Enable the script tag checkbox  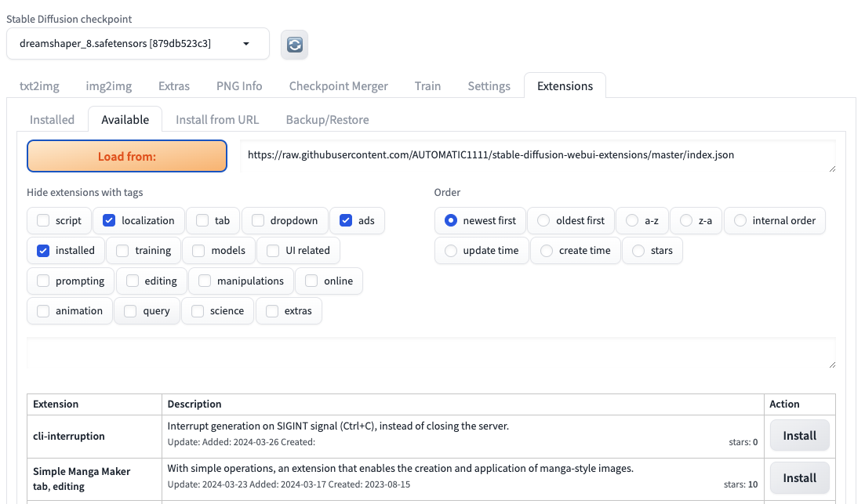(43, 221)
